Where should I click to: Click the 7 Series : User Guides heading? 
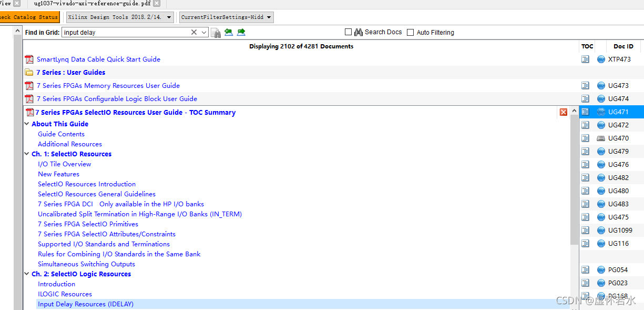tap(70, 73)
